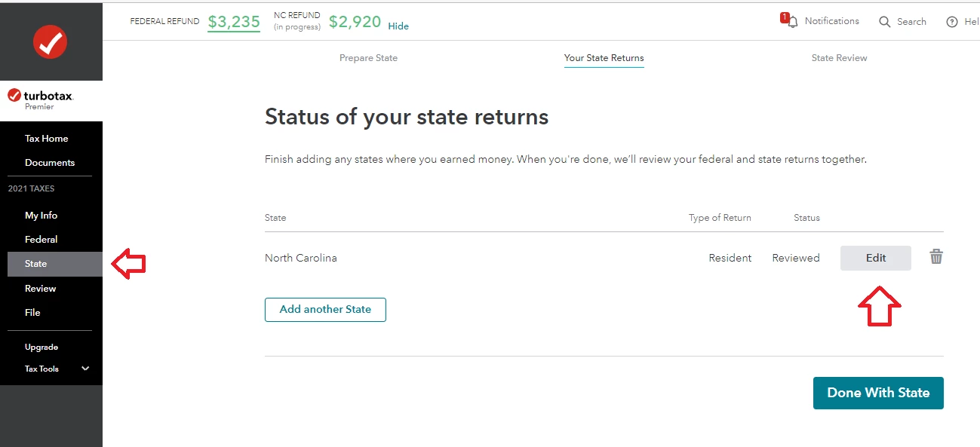Click the federal refund amount $3,235
The image size is (980, 447).
click(x=234, y=22)
